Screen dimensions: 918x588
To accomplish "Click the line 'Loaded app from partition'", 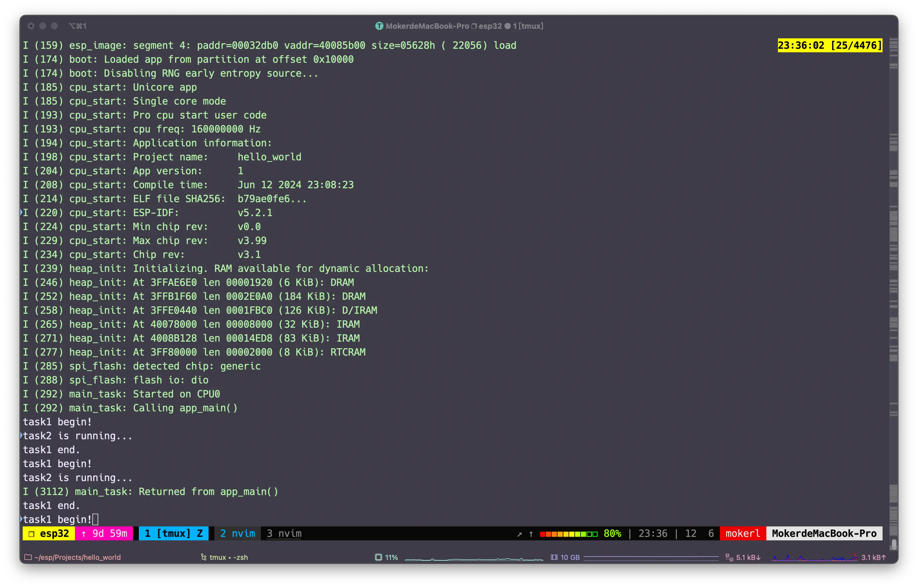I will [188, 59].
